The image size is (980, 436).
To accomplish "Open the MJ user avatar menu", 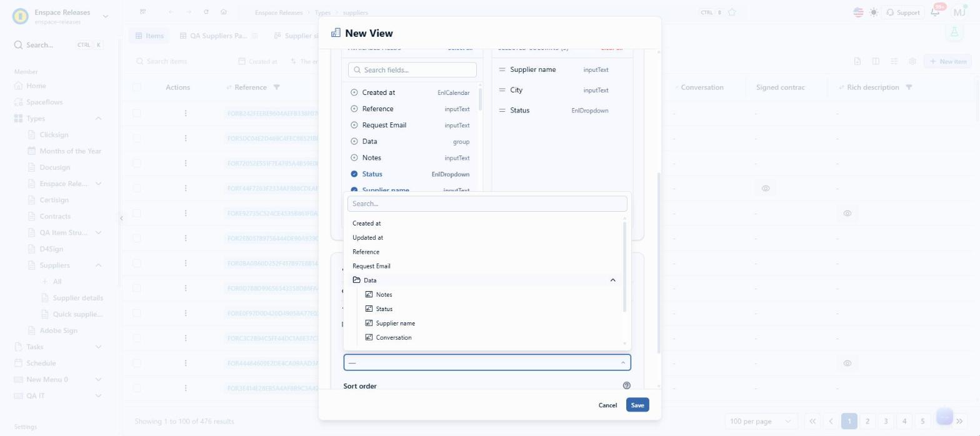I will click(958, 12).
